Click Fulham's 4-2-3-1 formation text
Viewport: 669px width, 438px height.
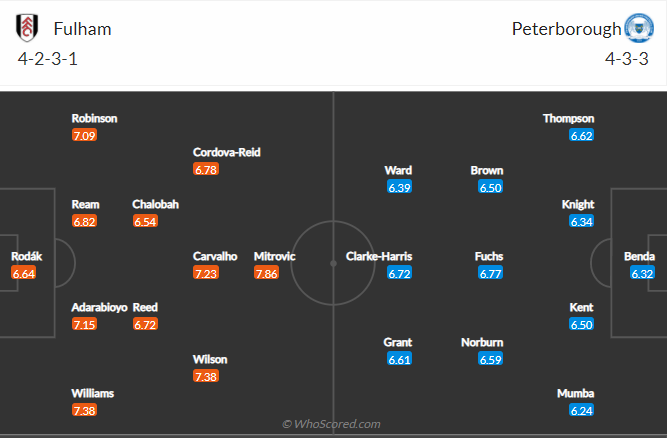tap(48, 58)
